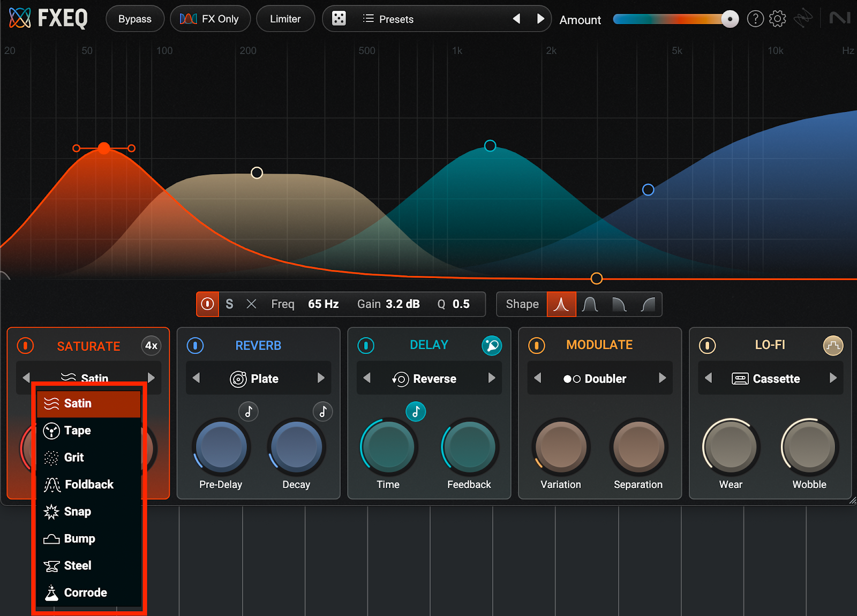857x616 pixels.
Task: Choose Steel from saturation menu
Action: pyautogui.click(x=89, y=566)
